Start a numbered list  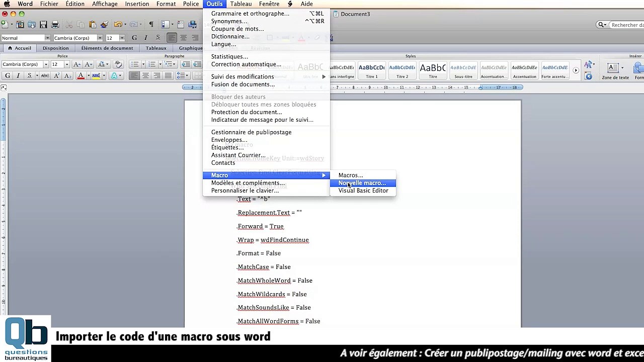152,64
